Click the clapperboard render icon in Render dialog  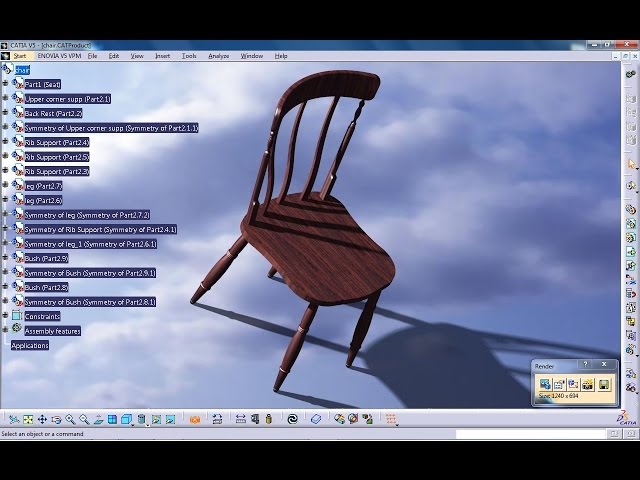(588, 384)
